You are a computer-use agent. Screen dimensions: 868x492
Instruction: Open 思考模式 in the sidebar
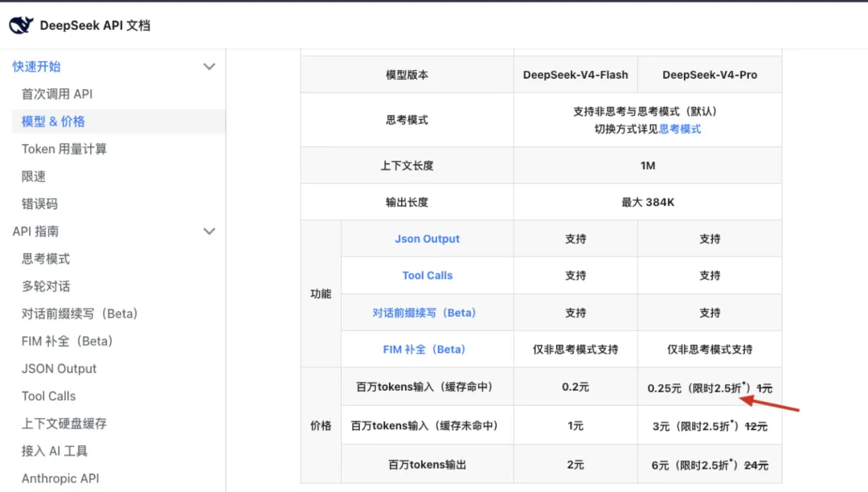point(45,259)
